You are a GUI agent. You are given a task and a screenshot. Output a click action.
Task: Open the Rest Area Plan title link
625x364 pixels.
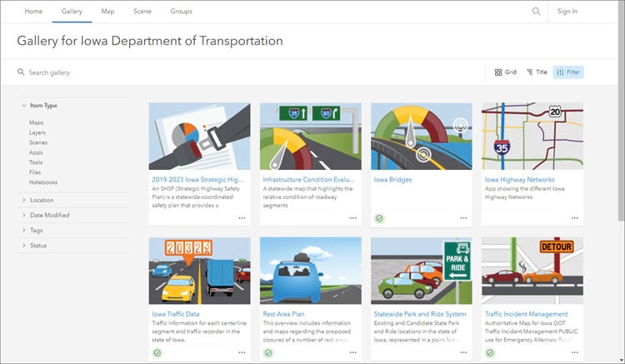coord(283,314)
